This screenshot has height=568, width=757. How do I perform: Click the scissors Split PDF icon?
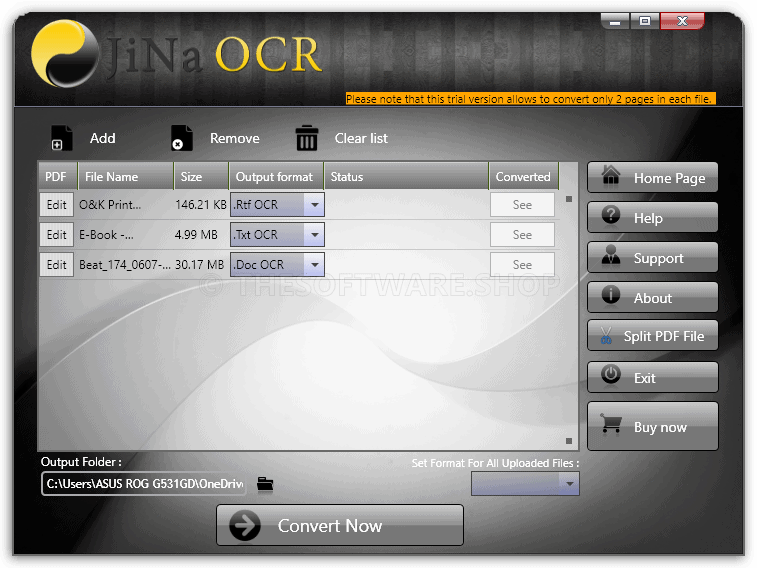(x=606, y=335)
